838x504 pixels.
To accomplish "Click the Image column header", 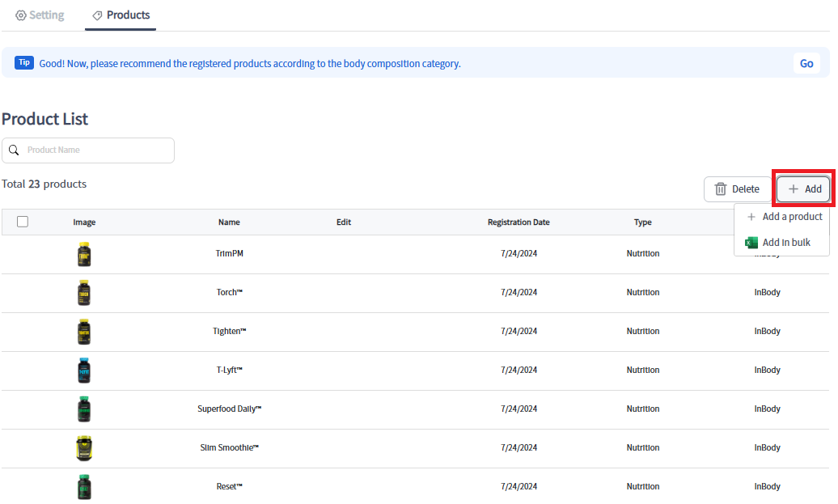I will (84, 222).
